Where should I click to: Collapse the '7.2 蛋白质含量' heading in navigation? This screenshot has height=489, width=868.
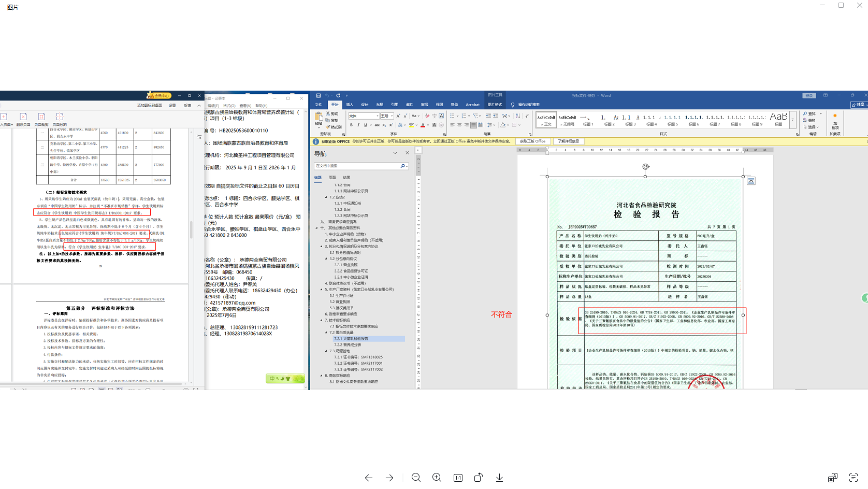326,333
